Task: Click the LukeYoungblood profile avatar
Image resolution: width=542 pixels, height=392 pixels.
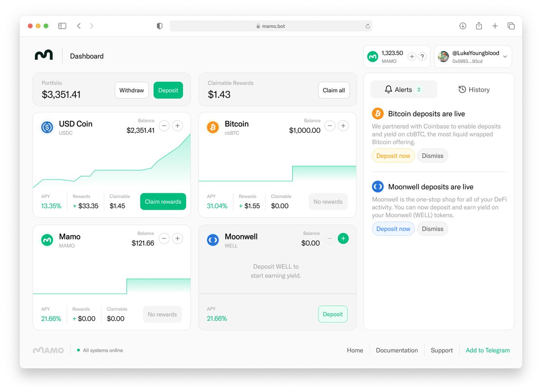Action: pos(444,56)
